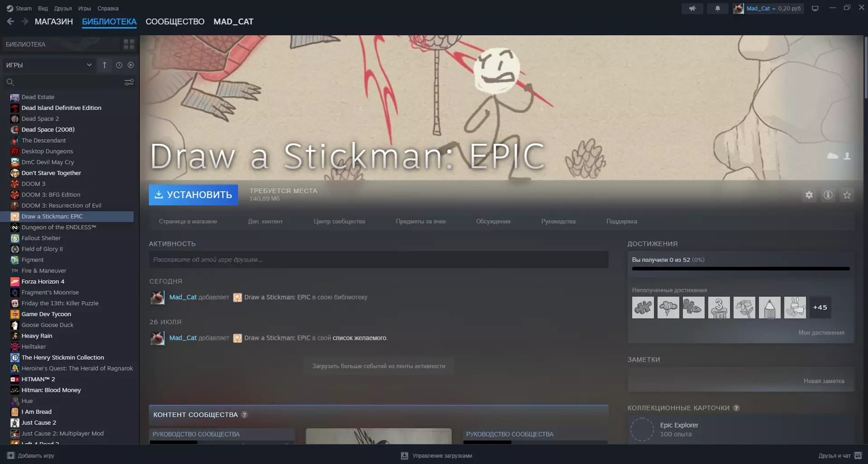Expand the ИГРЫ library filter dropdown
Image resolution: width=868 pixels, height=464 pixels.
pos(49,65)
